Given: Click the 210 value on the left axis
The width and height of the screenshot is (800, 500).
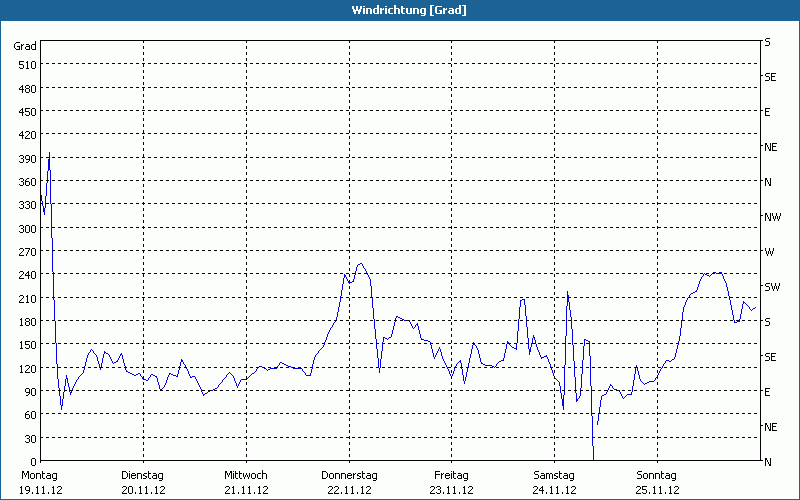Looking at the screenshot, I should click(x=28, y=298).
